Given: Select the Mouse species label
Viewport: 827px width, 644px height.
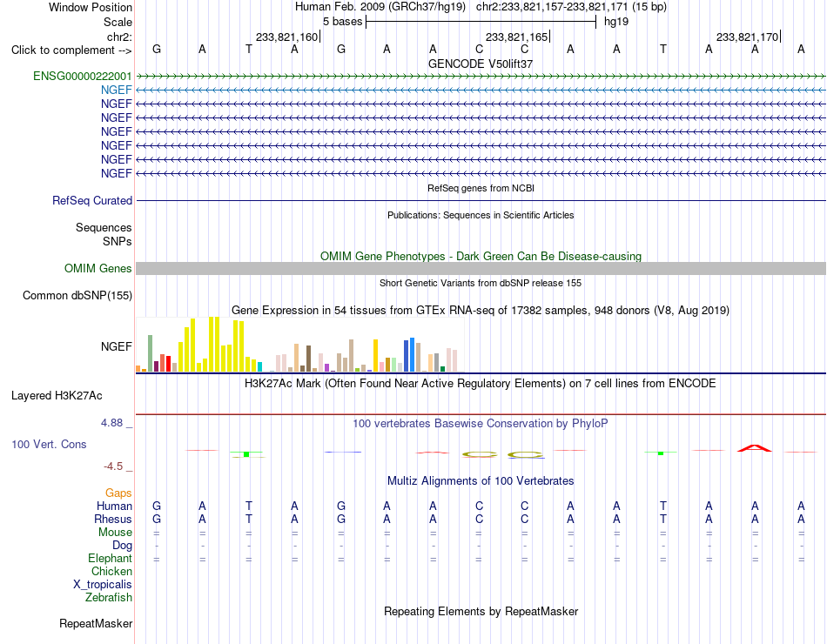Looking at the screenshot, I should click(115, 533).
